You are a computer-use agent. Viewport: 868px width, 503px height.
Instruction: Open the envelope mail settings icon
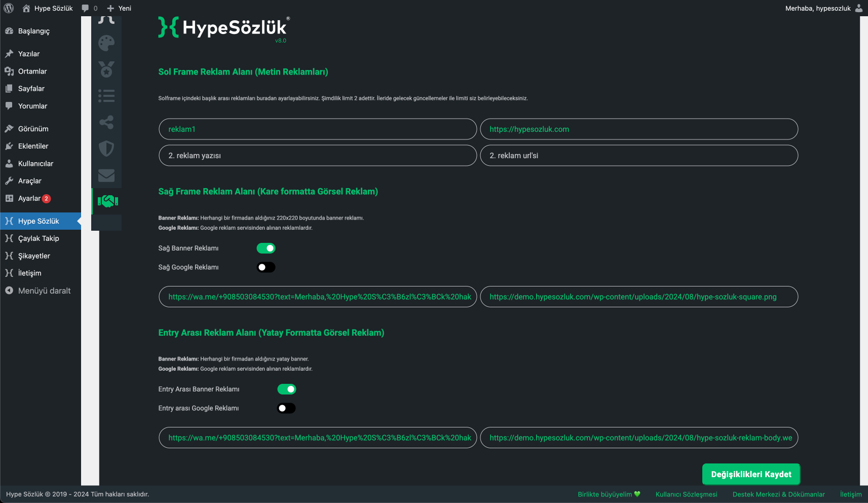[x=106, y=175]
